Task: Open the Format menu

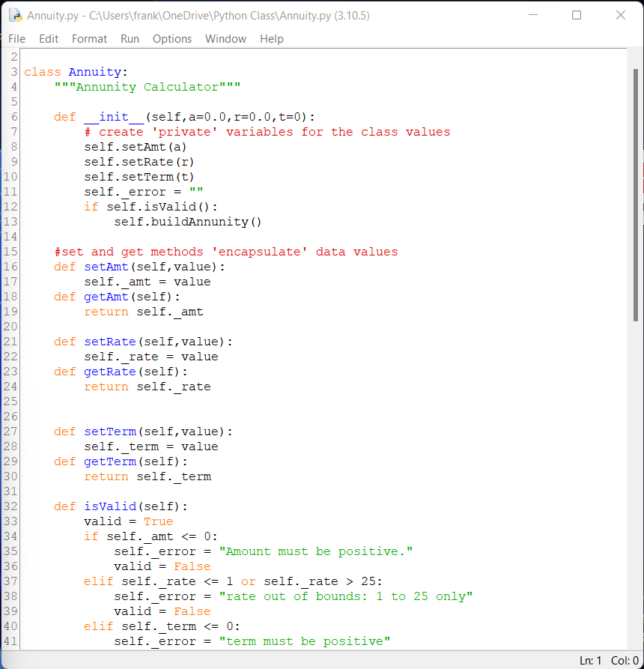Action: click(x=89, y=39)
